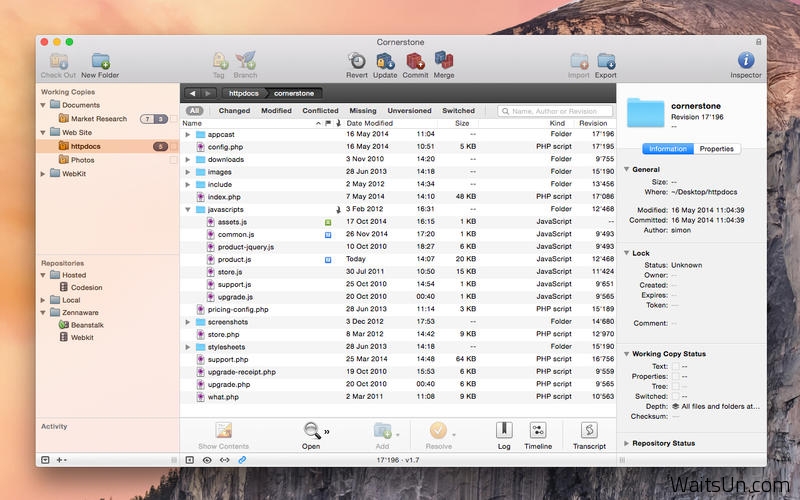
Task: Collapse the javascripts folder
Action: point(188,210)
